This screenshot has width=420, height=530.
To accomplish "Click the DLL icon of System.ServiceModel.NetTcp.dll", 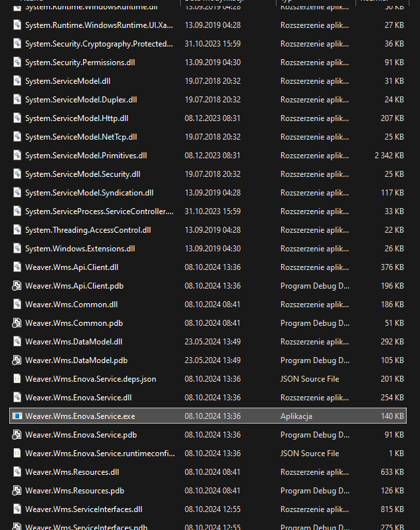I will [17, 137].
